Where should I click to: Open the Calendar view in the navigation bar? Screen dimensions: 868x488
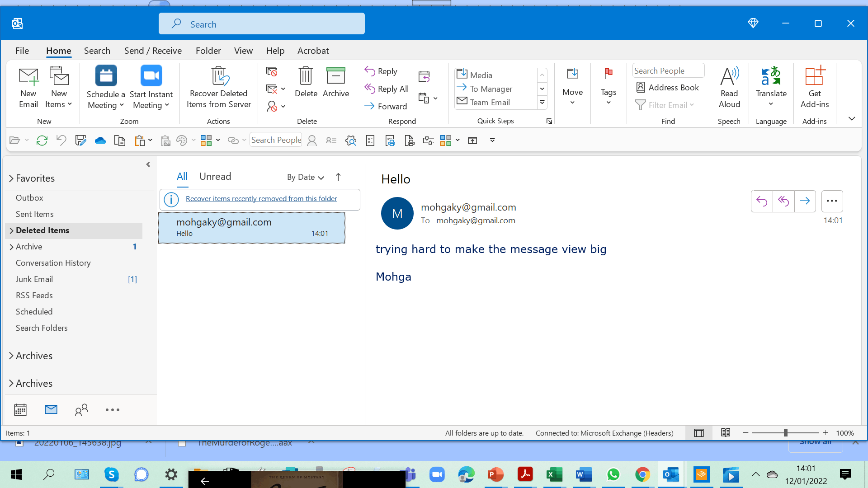[20, 410]
